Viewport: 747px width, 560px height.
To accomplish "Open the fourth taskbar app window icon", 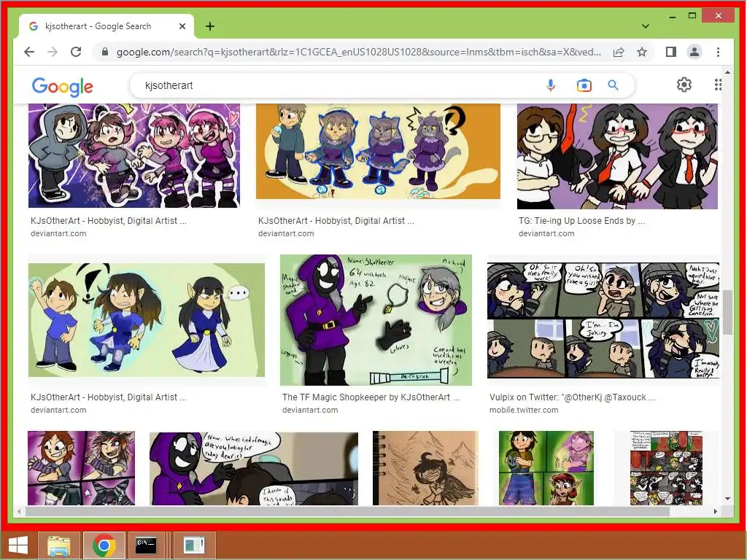I will click(194, 545).
